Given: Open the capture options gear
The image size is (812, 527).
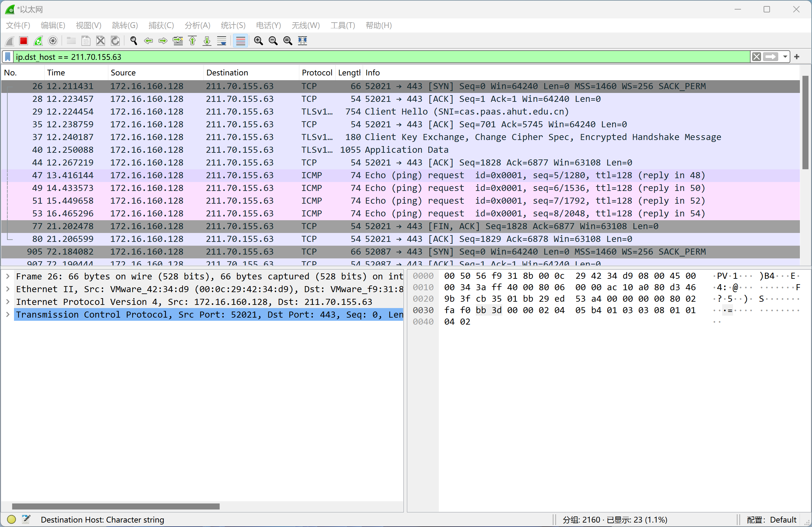Looking at the screenshot, I should pos(53,40).
